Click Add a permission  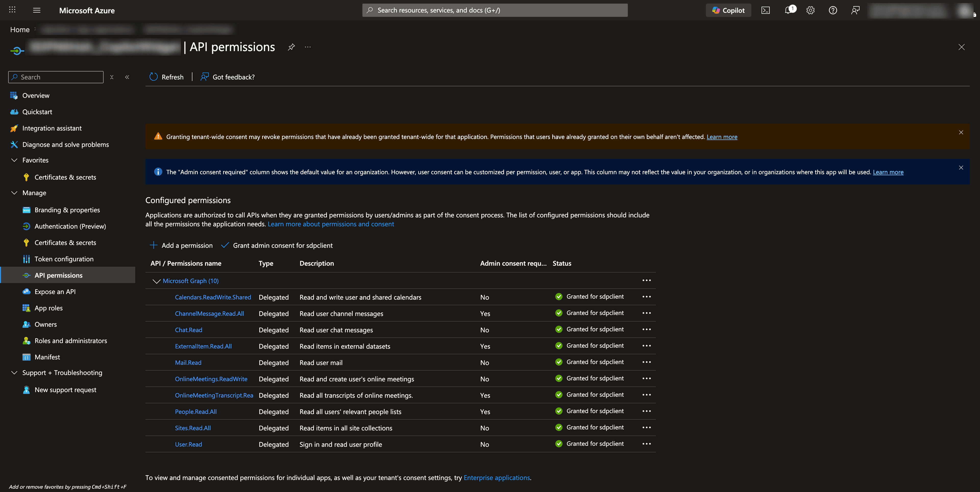coord(181,245)
